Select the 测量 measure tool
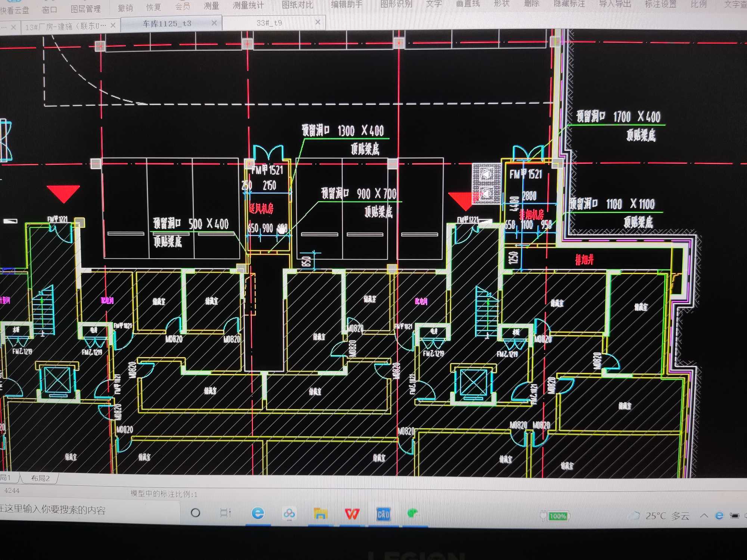 tap(211, 6)
